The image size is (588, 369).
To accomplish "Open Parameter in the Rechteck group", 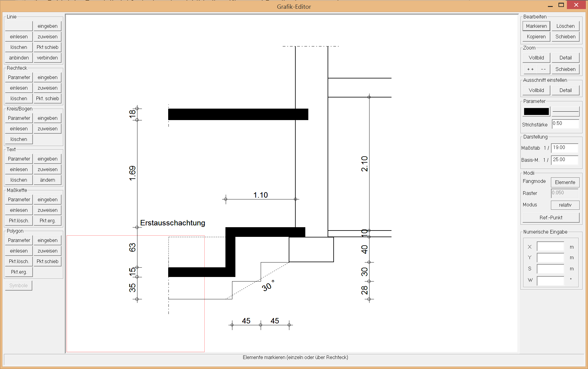I will tap(19, 77).
